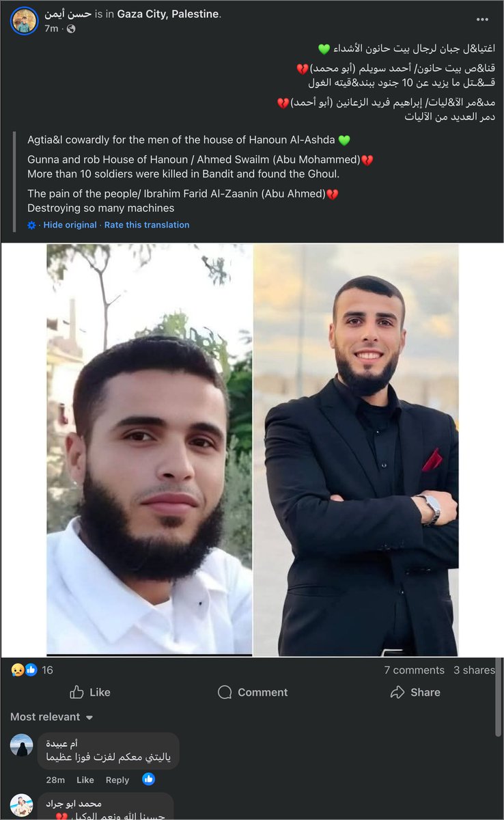Click the Share arrow icon
Image resolution: width=504 pixels, height=820 pixels.
point(397,692)
